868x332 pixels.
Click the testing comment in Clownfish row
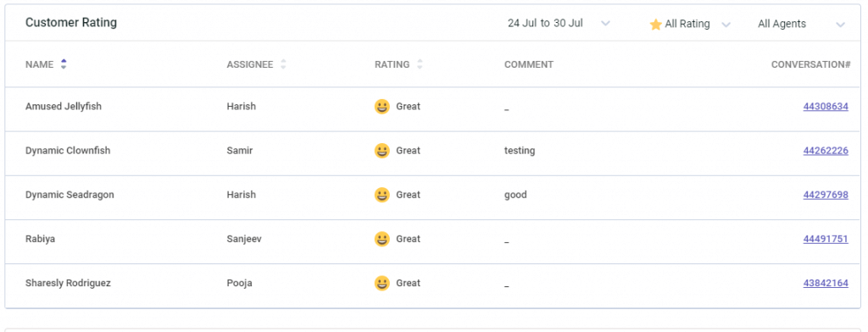pyautogui.click(x=520, y=151)
